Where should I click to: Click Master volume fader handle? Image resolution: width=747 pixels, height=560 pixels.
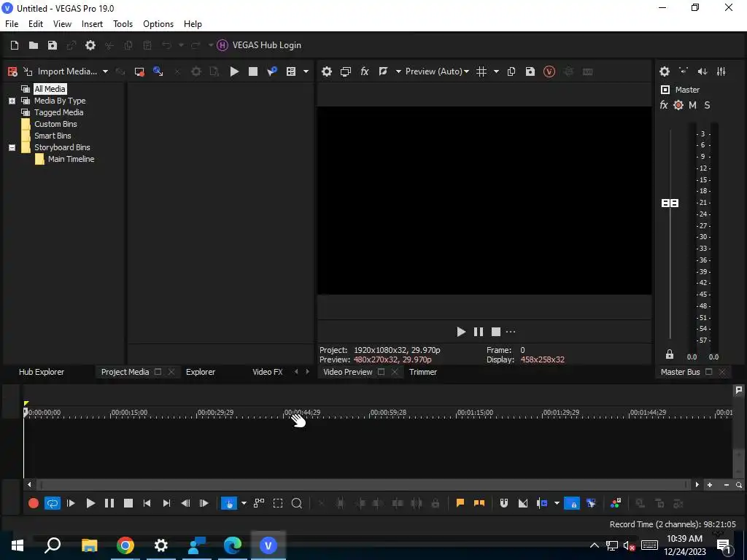(670, 203)
